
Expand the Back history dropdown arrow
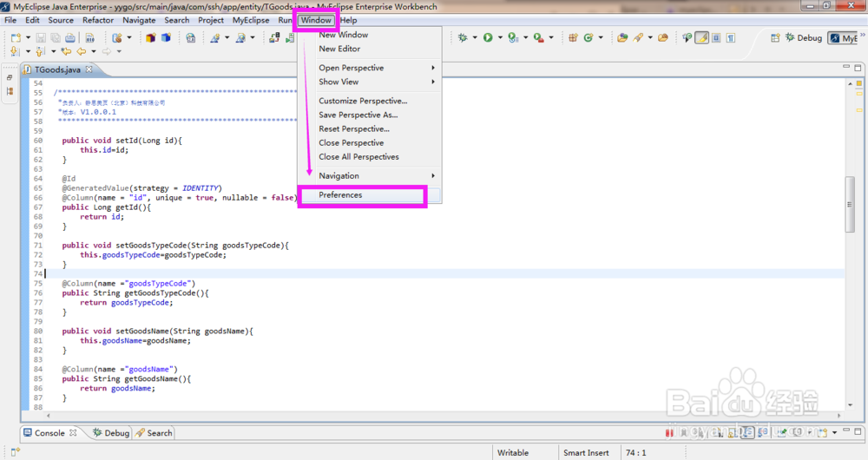tap(94, 51)
